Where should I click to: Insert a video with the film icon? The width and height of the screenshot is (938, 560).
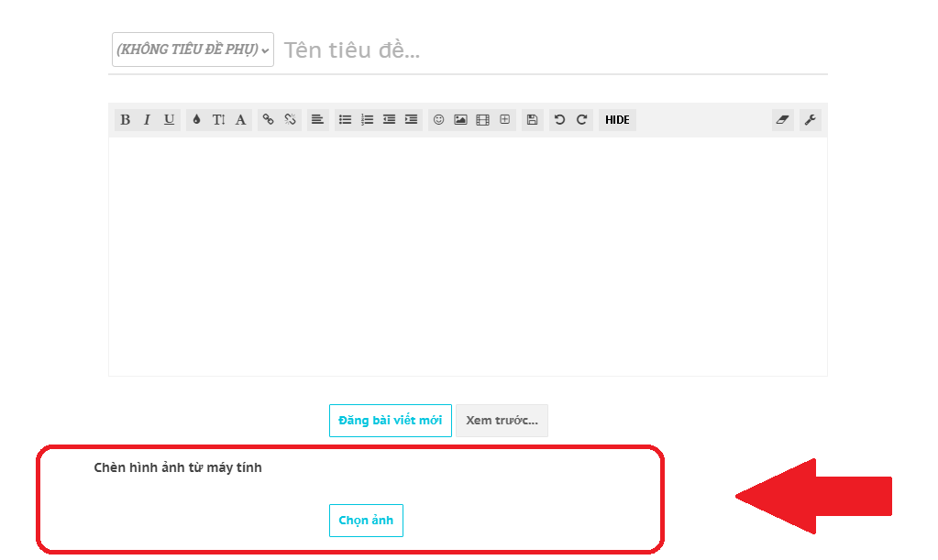[481, 119]
